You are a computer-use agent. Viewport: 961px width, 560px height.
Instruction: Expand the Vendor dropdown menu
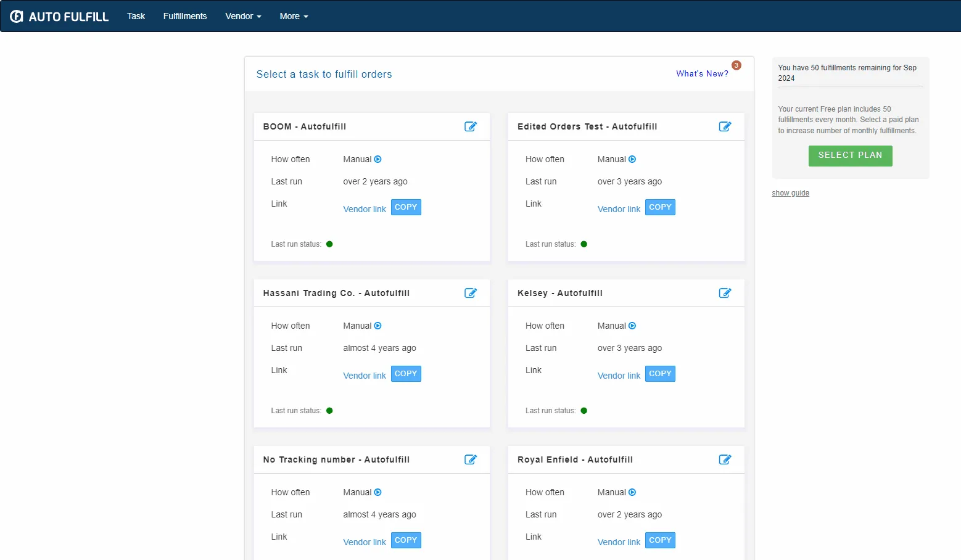pos(243,16)
